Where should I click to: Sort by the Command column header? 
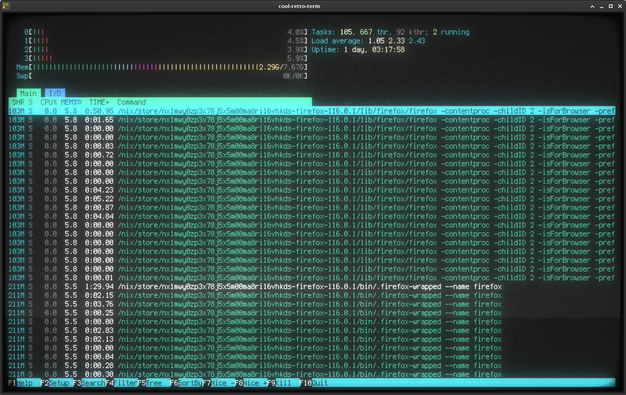click(131, 102)
